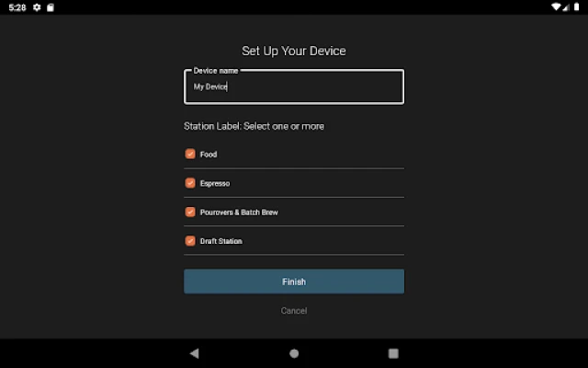Click the 5:28 clock in status bar
The height and width of the screenshot is (368, 588).
[x=17, y=7]
